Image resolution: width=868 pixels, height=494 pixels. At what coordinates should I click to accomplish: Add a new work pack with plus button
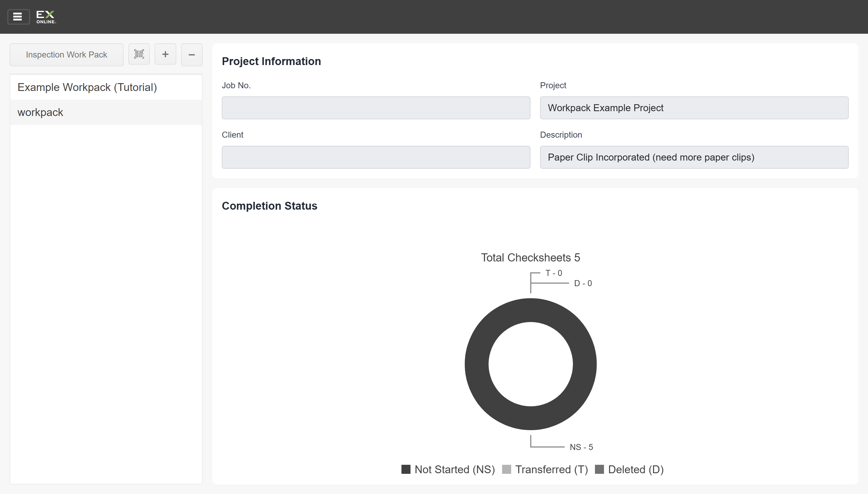(x=165, y=54)
